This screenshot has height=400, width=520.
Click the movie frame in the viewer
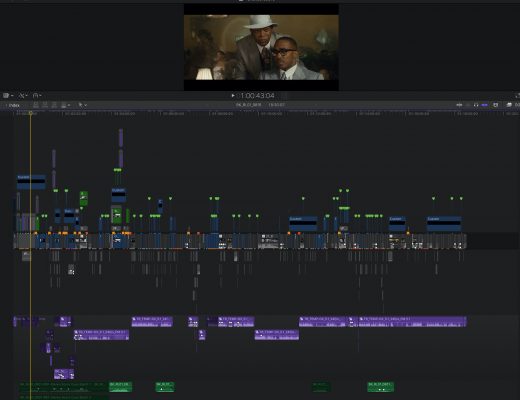point(261,47)
